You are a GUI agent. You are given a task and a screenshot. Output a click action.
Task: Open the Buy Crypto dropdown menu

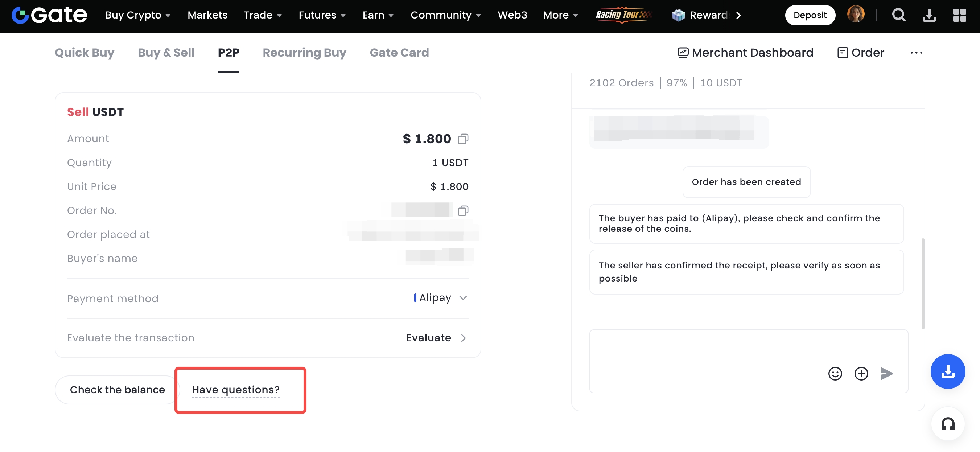point(138,15)
